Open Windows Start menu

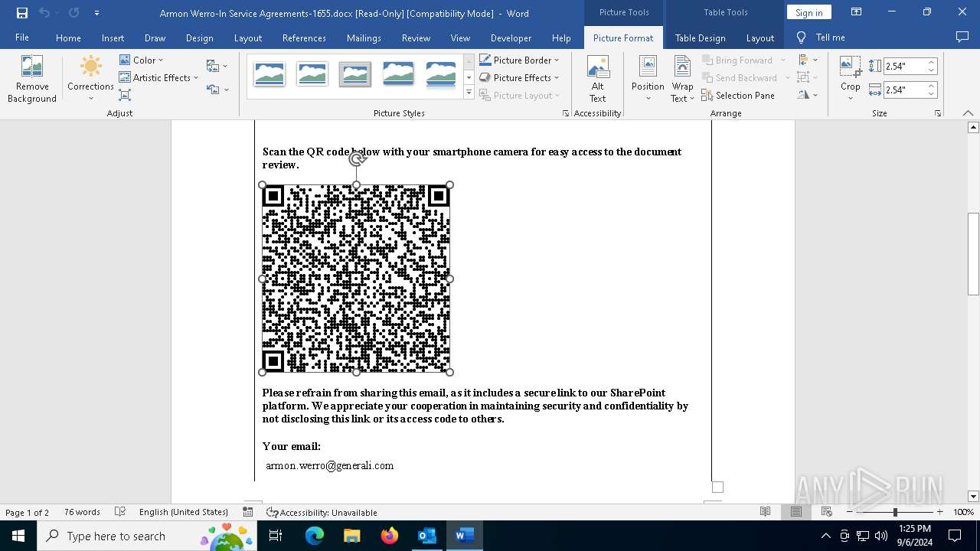pos(18,536)
